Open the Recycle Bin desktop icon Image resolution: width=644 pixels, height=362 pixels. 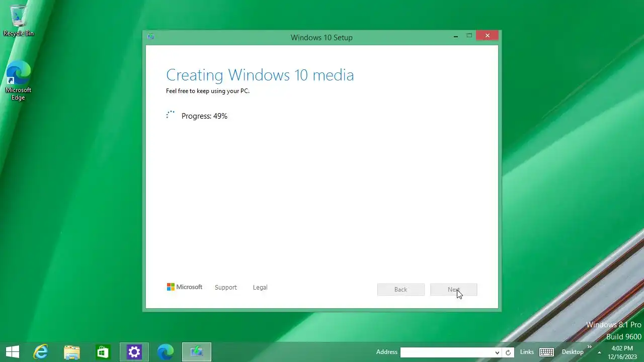coord(19,20)
